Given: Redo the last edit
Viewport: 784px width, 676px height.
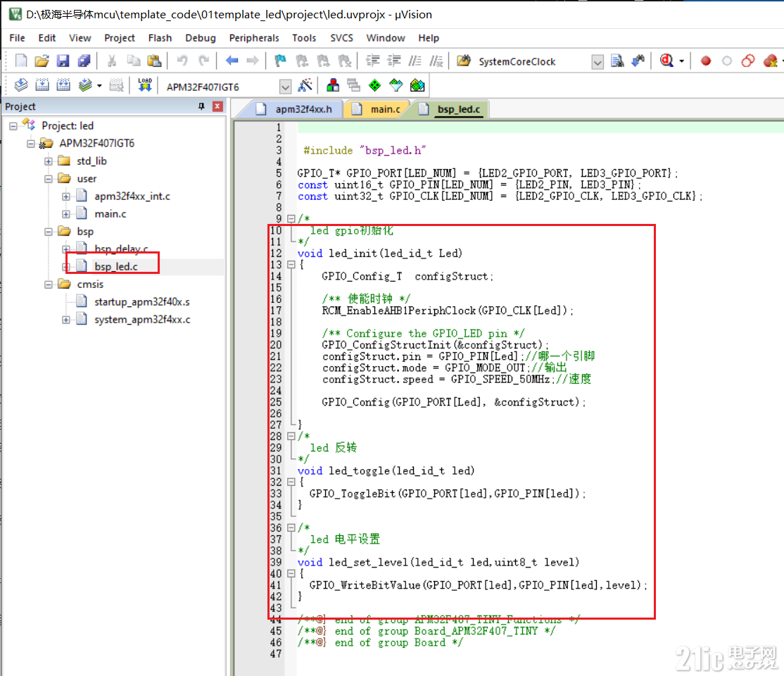Looking at the screenshot, I should pyautogui.click(x=203, y=61).
